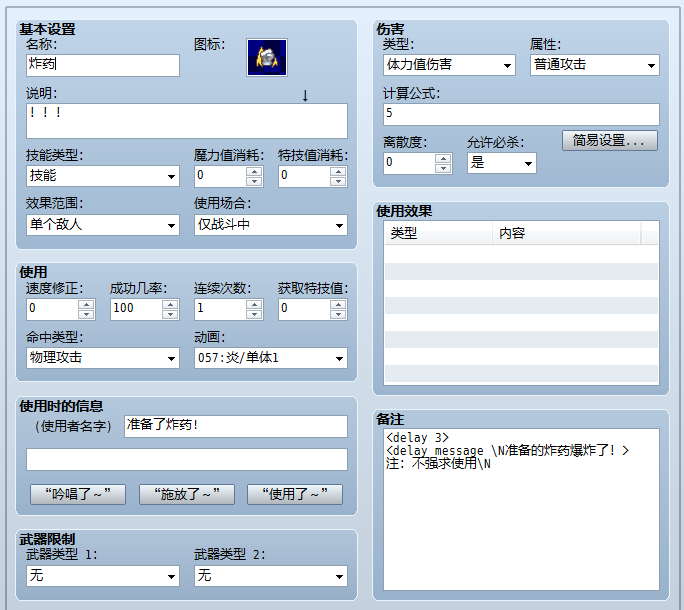This screenshot has width=684, height=610.
Task: Click the 速度修正 number field
Action: (x=52, y=309)
